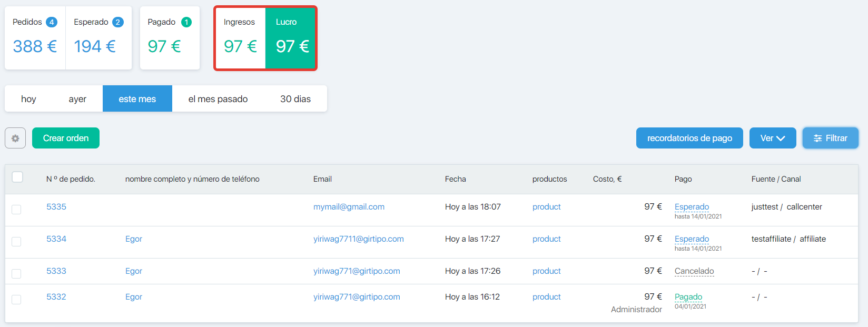Expand the Ver dropdown menu
The image size is (868, 327).
(x=772, y=138)
